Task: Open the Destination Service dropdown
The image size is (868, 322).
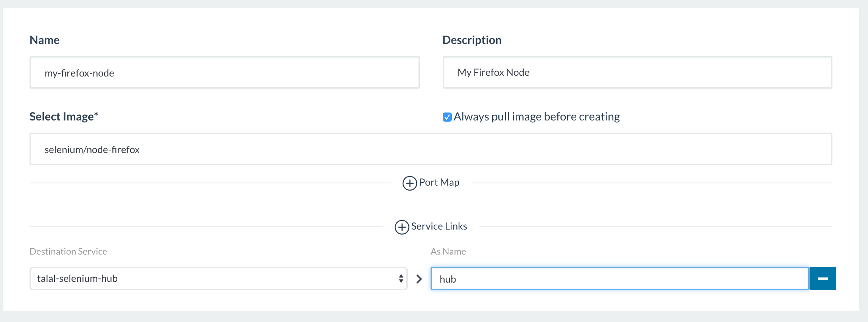Action: coord(218,278)
